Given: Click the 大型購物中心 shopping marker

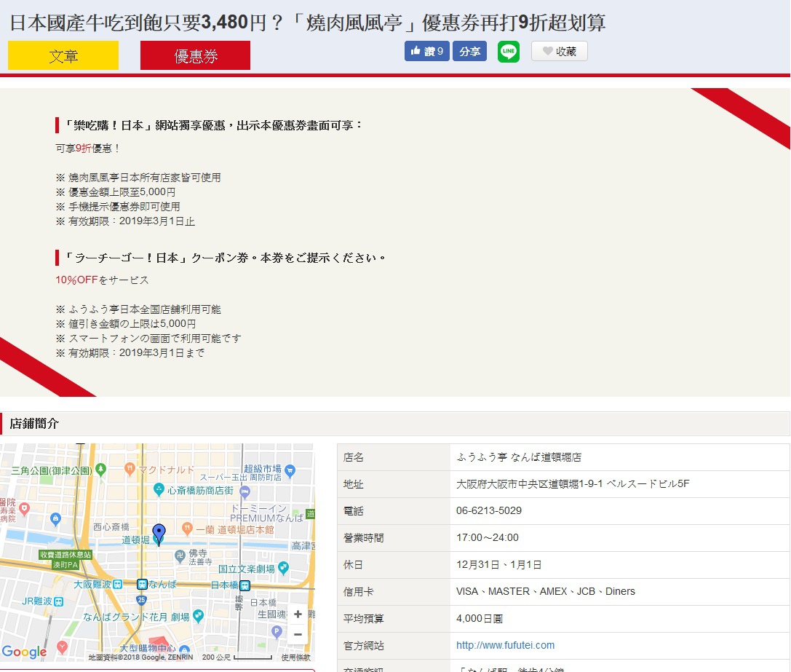Looking at the screenshot, I should tap(185, 649).
